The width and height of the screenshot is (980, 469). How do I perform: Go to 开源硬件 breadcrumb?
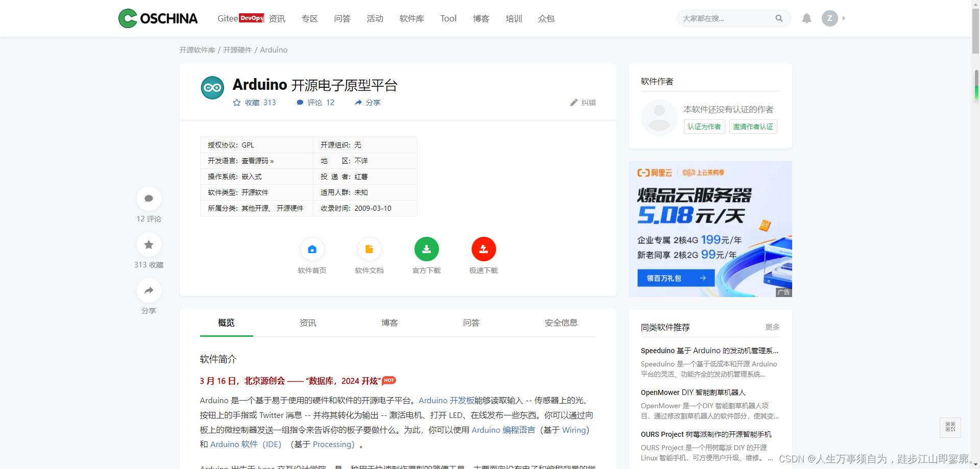pos(237,50)
